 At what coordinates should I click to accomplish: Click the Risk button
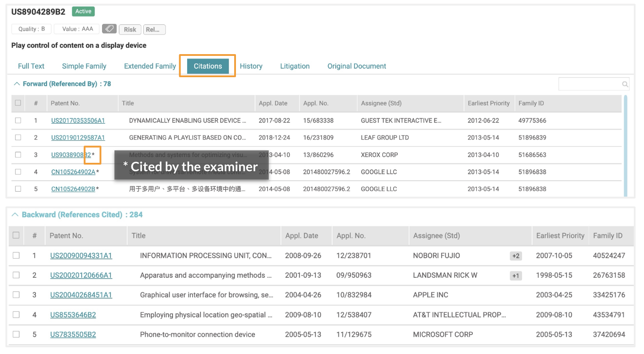coord(130,29)
